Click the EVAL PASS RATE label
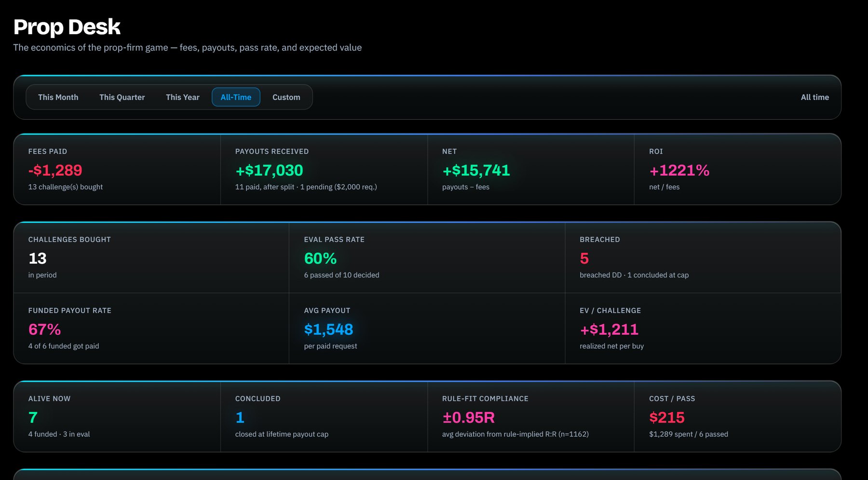Viewport: 868px width, 480px height. [x=334, y=240]
